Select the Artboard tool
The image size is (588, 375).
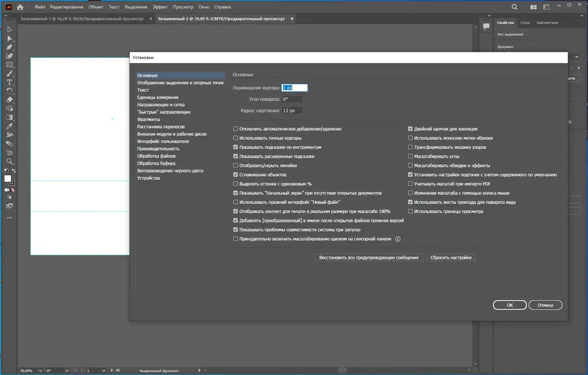[x=10, y=152]
